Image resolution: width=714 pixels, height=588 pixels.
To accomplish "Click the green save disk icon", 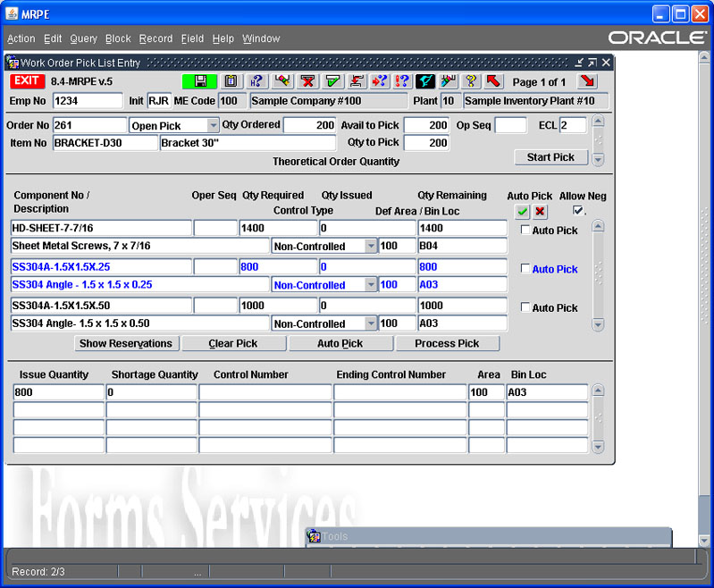I will tap(200, 81).
